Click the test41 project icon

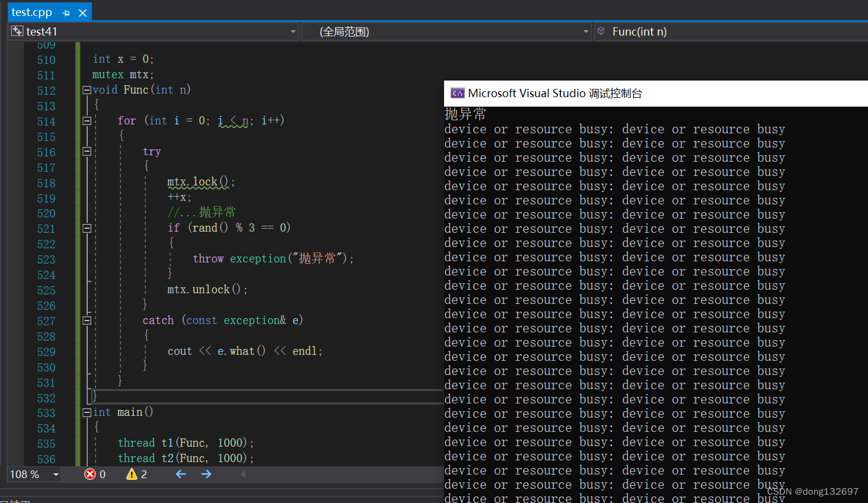[17, 31]
